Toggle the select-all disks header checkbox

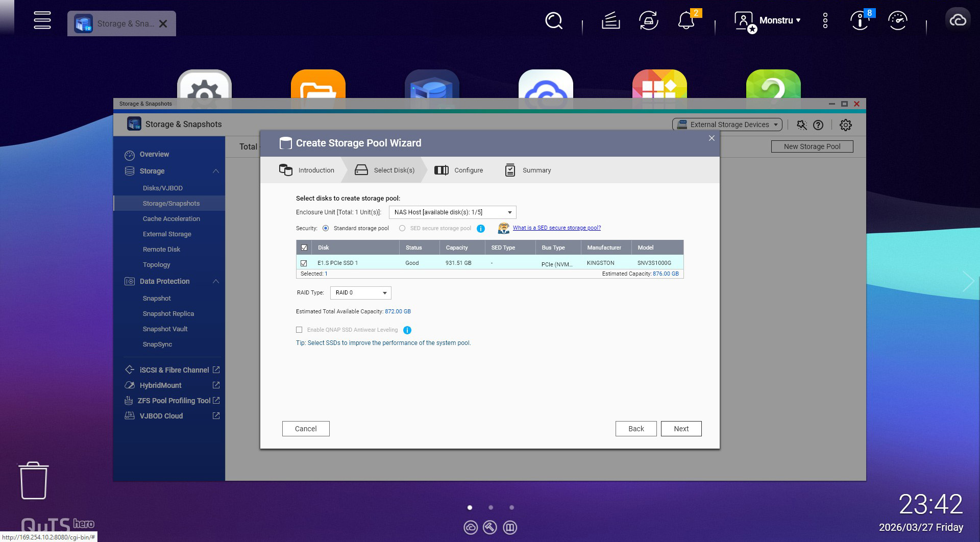click(304, 248)
